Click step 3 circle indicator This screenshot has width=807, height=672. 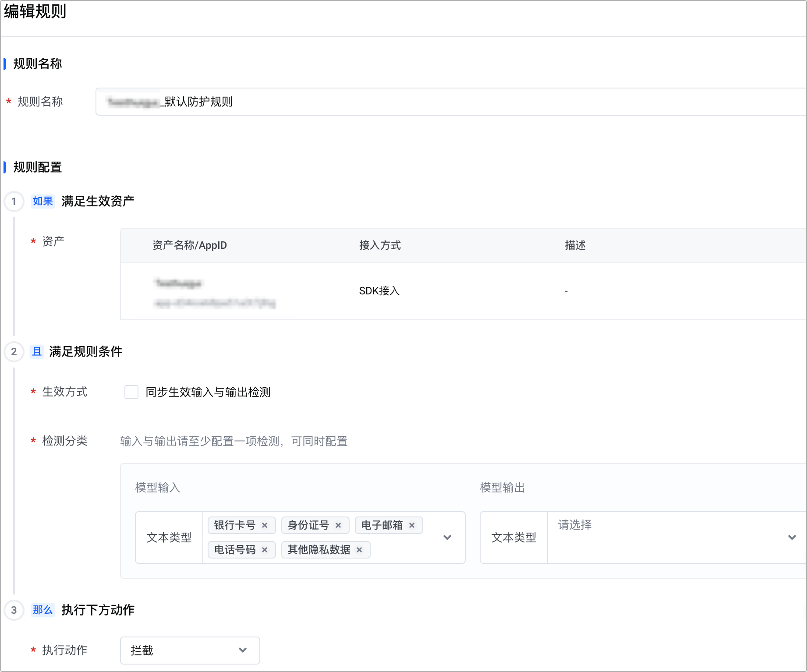click(x=14, y=610)
